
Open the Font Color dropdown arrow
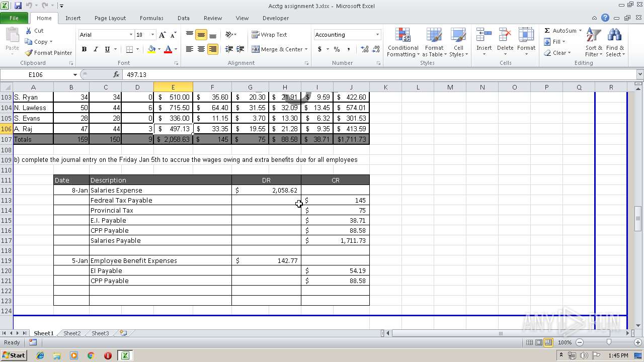pos(176,49)
